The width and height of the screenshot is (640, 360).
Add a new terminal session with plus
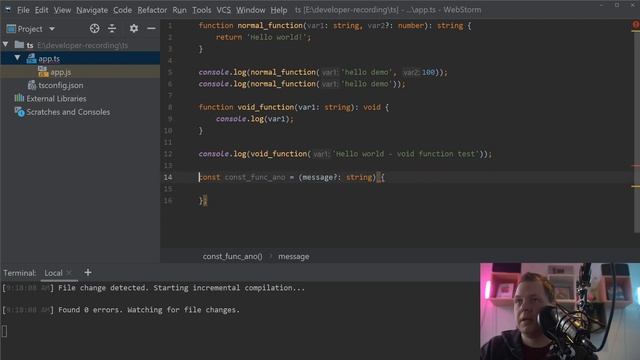[x=88, y=272]
